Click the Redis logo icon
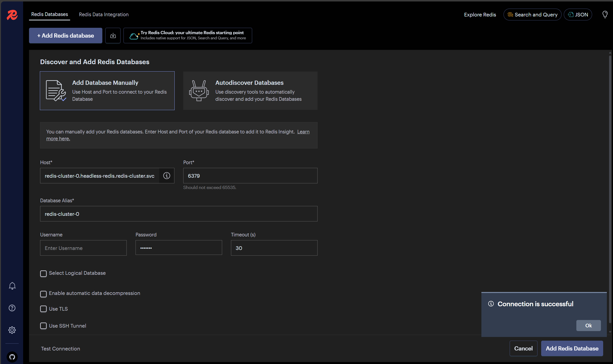Viewport: 613px width, 364px height. (x=12, y=15)
